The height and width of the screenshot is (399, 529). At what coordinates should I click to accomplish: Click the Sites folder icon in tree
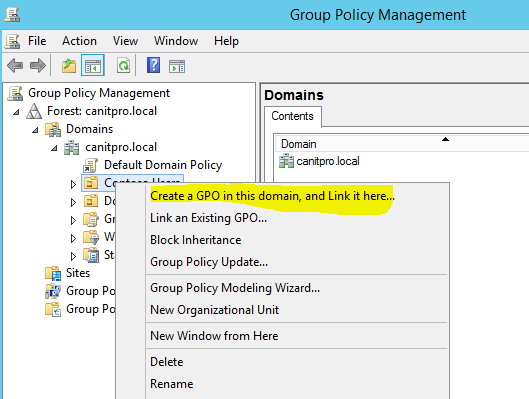pyautogui.click(x=53, y=273)
